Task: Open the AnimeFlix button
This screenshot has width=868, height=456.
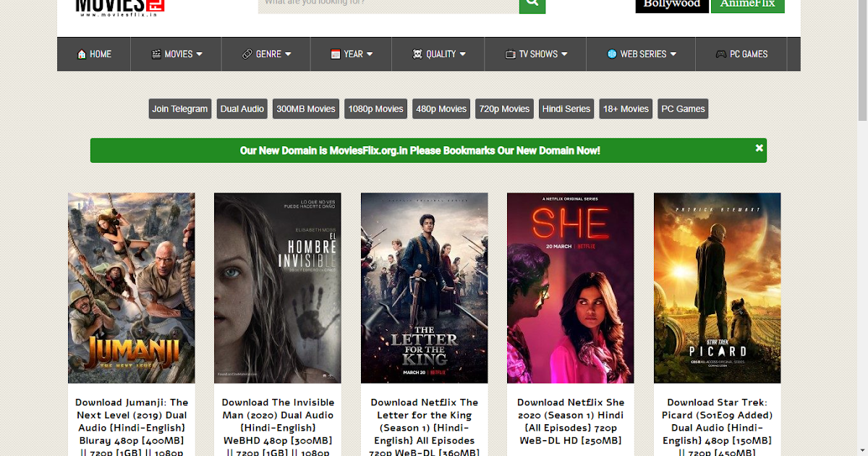Action: click(x=747, y=6)
